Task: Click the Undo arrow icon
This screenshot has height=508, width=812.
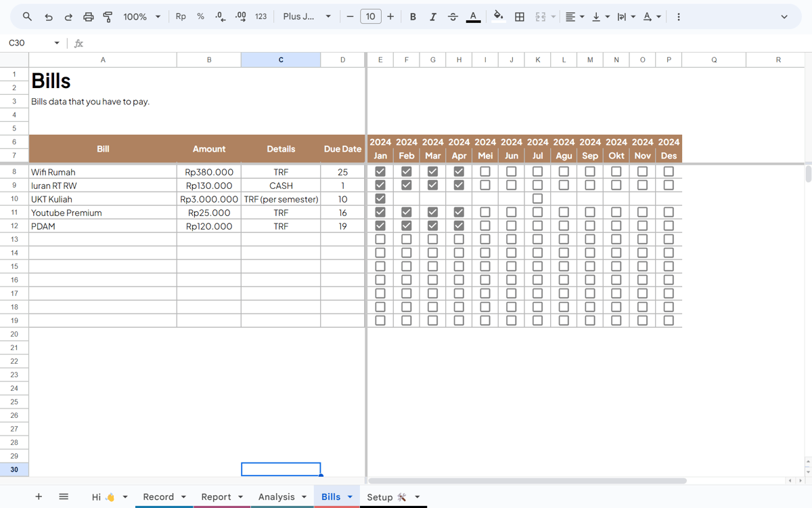Action: [x=48, y=16]
